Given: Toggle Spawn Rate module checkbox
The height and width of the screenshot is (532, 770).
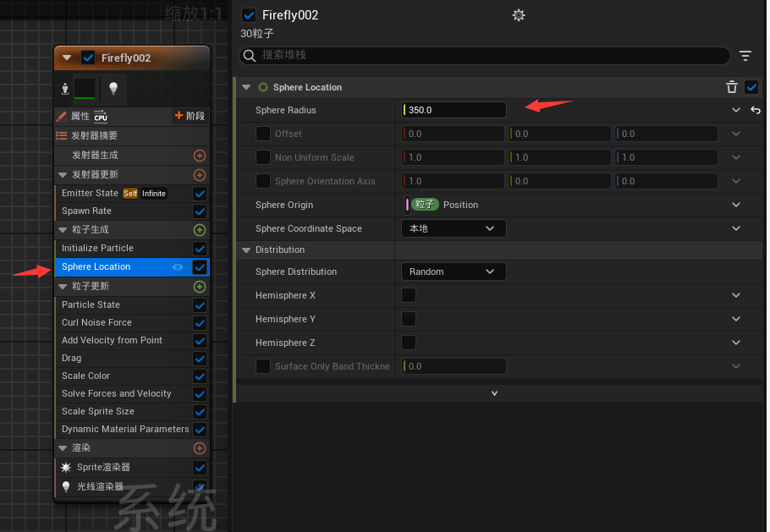Looking at the screenshot, I should (x=200, y=211).
